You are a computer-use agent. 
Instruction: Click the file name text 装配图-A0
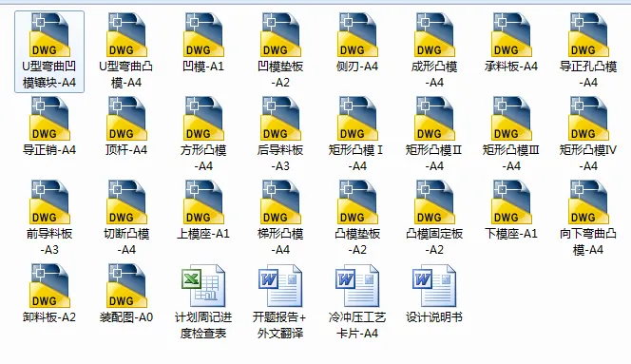pos(126,317)
